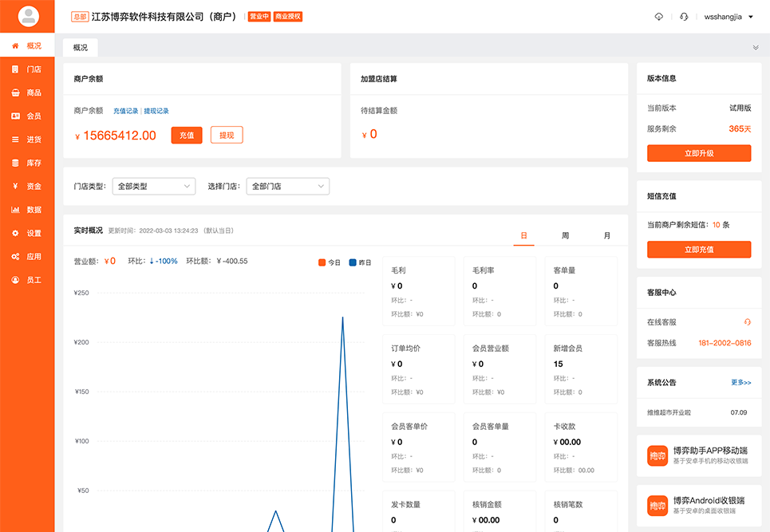
Task: Click the 立即升级 button
Action: point(699,153)
